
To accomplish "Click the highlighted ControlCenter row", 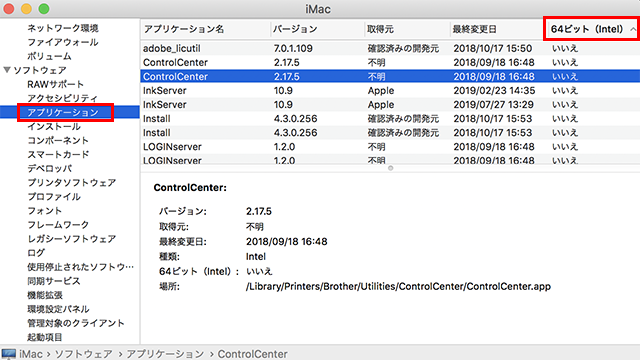I will tap(390, 76).
